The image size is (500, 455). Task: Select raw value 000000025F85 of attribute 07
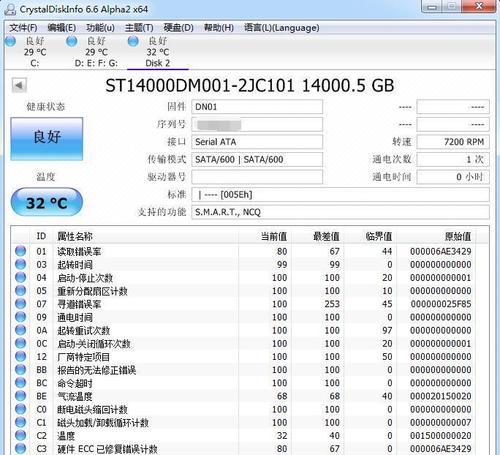441,304
